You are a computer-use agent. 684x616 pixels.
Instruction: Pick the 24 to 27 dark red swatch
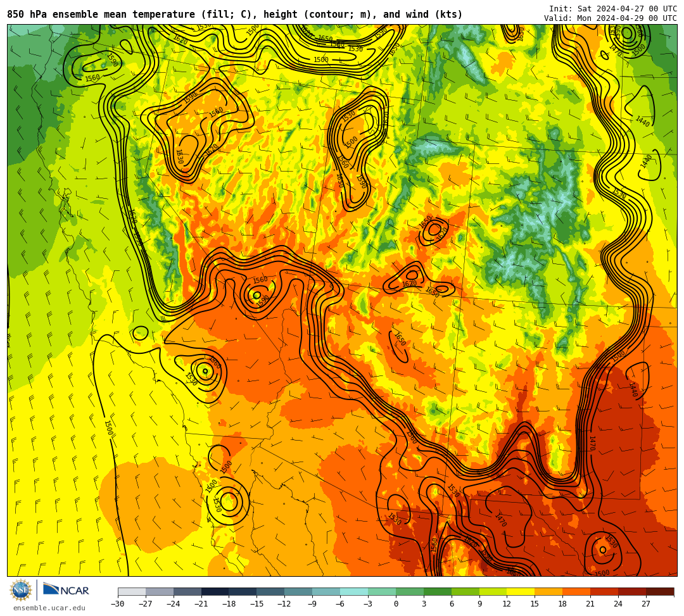(x=633, y=591)
